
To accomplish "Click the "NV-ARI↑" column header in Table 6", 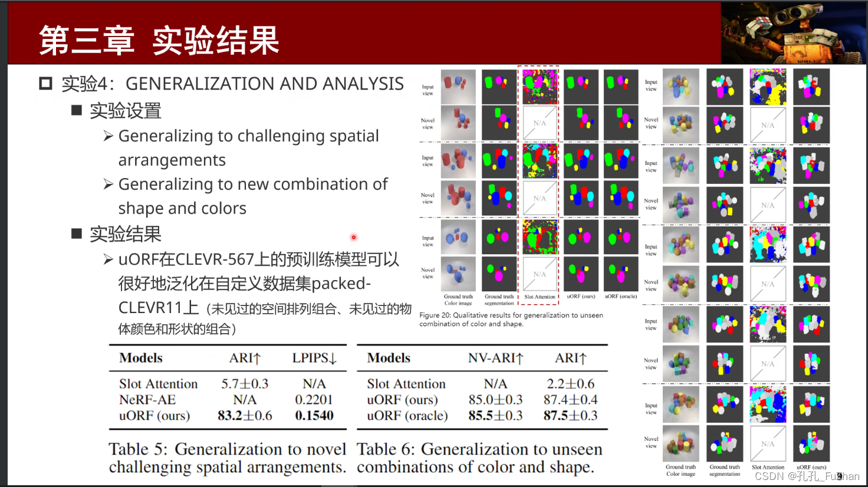I will click(x=495, y=358).
